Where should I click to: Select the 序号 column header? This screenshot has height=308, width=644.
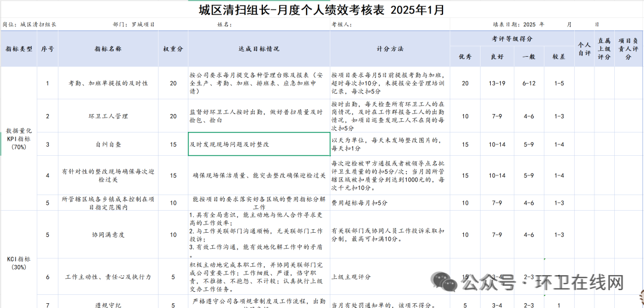click(47, 49)
